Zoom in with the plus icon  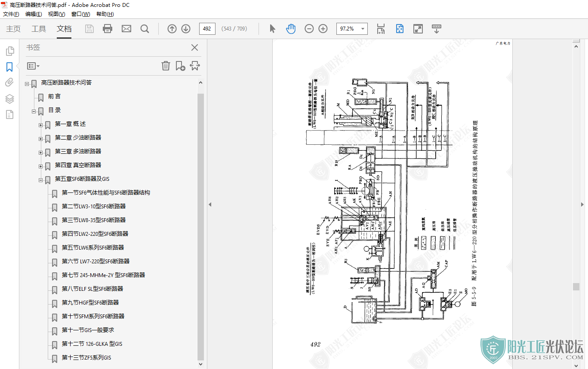click(323, 29)
